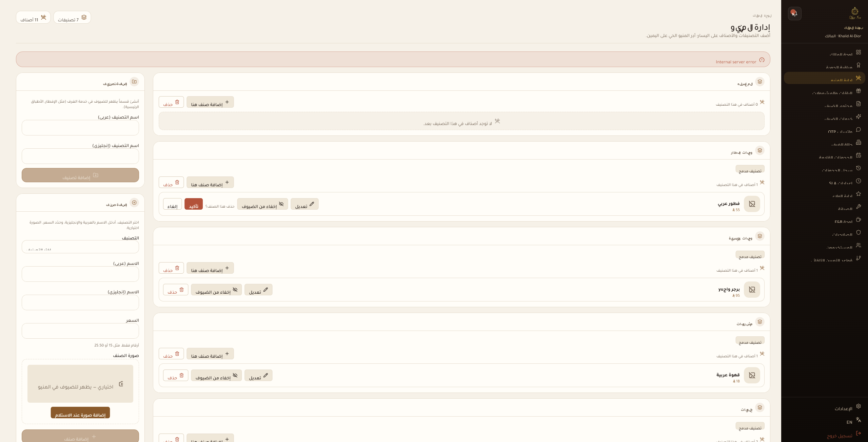Open users (people icon)

[x=825, y=245]
